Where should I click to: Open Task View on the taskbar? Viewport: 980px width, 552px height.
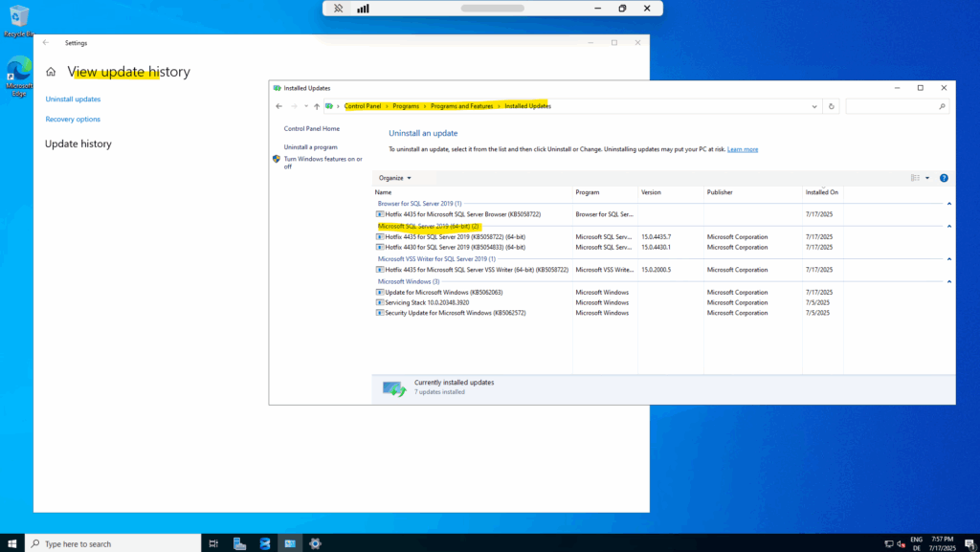pyautogui.click(x=213, y=543)
